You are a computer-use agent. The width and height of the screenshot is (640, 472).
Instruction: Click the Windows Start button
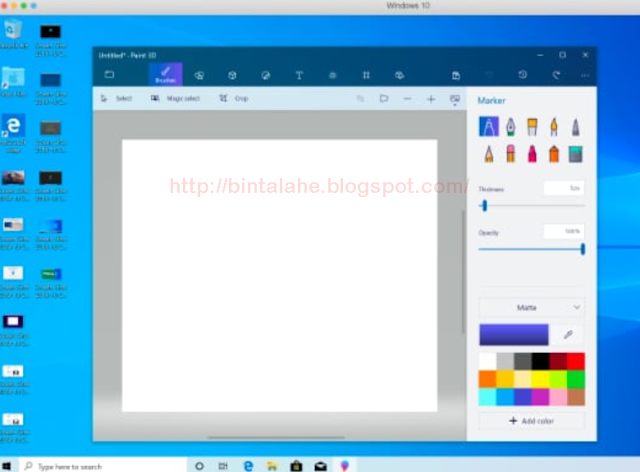pyautogui.click(x=7, y=466)
